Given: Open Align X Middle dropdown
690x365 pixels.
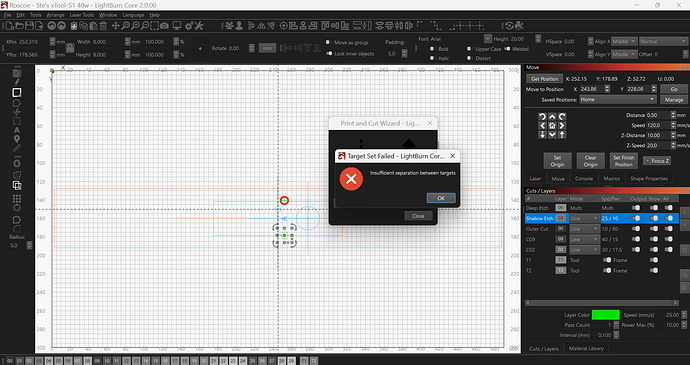Looking at the screenshot, I should click(624, 41).
